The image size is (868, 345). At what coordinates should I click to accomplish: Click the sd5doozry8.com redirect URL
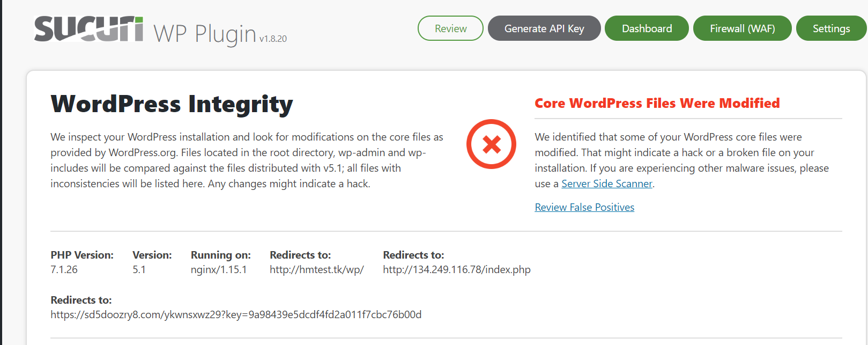(236, 314)
